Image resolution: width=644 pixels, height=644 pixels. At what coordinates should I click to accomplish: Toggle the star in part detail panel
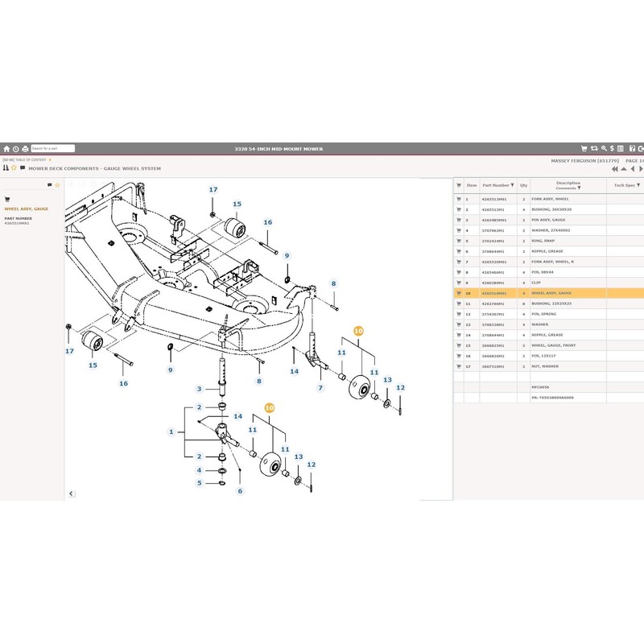tap(57, 184)
